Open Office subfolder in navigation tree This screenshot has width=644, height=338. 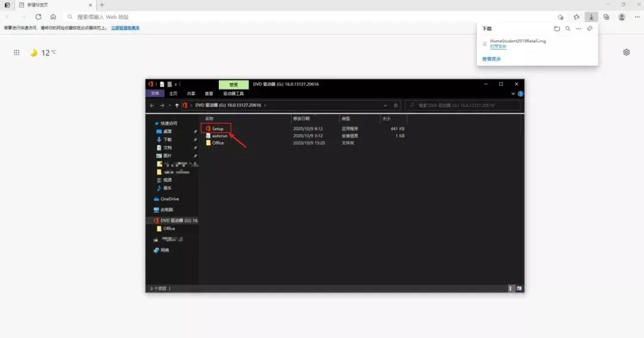tap(166, 229)
